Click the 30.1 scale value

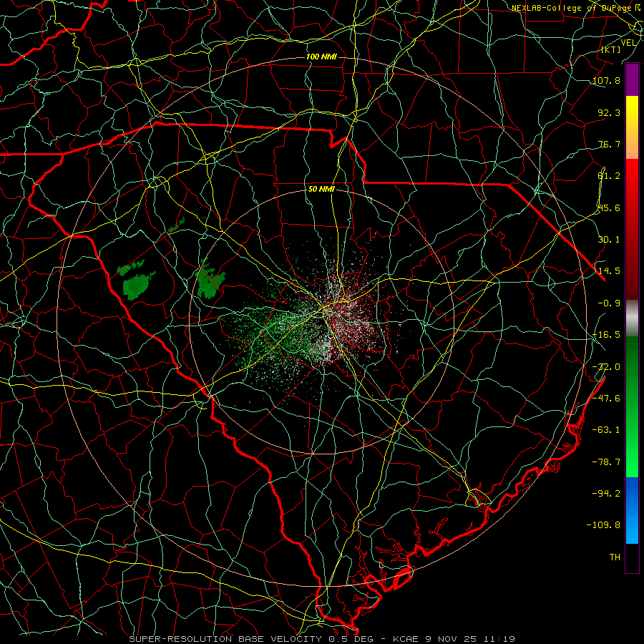[x=609, y=240]
